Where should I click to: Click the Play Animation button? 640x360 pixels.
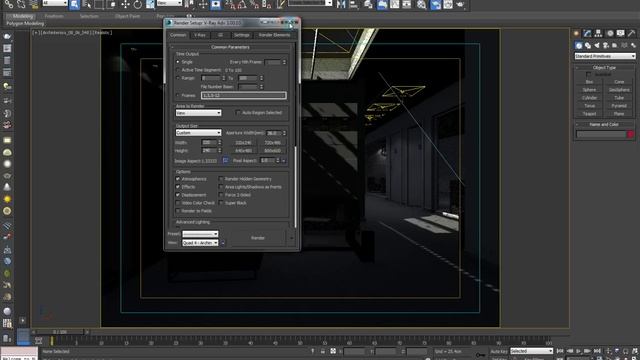coord(578,351)
